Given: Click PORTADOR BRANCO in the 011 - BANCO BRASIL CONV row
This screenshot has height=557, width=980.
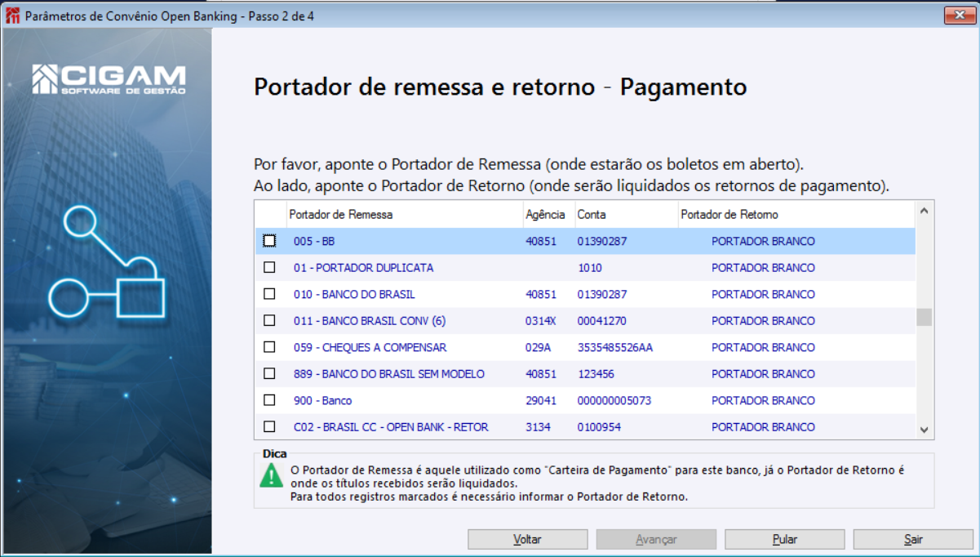Looking at the screenshot, I should (x=763, y=321).
